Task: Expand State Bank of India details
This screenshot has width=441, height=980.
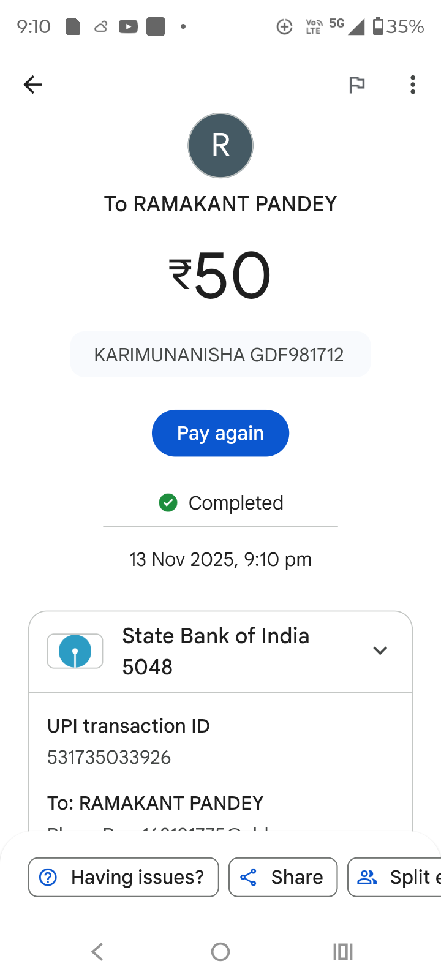Action: (x=380, y=650)
